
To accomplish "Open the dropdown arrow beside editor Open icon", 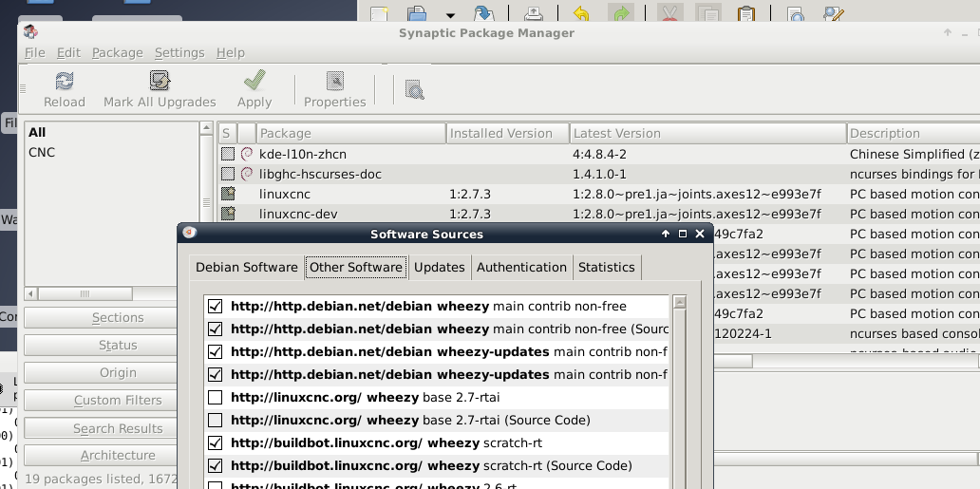I will pyautogui.click(x=450, y=15).
